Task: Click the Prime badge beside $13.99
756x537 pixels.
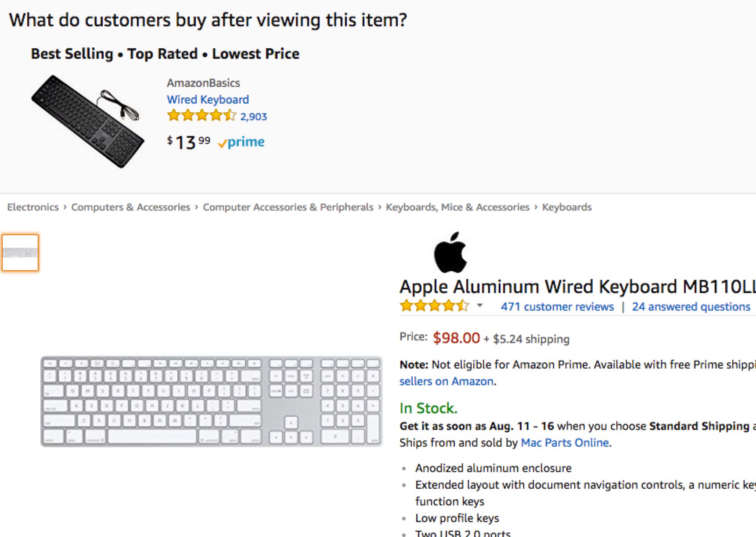Action: tap(241, 142)
